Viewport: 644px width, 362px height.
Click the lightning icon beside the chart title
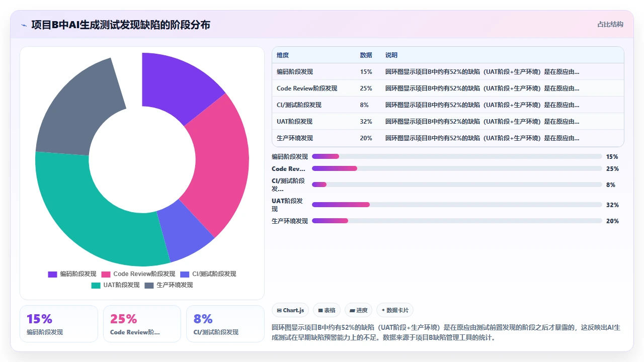(x=24, y=25)
